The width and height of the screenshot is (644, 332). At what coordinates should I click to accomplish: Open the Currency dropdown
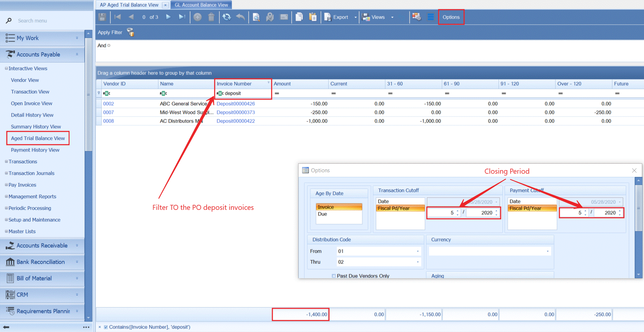[547, 251]
